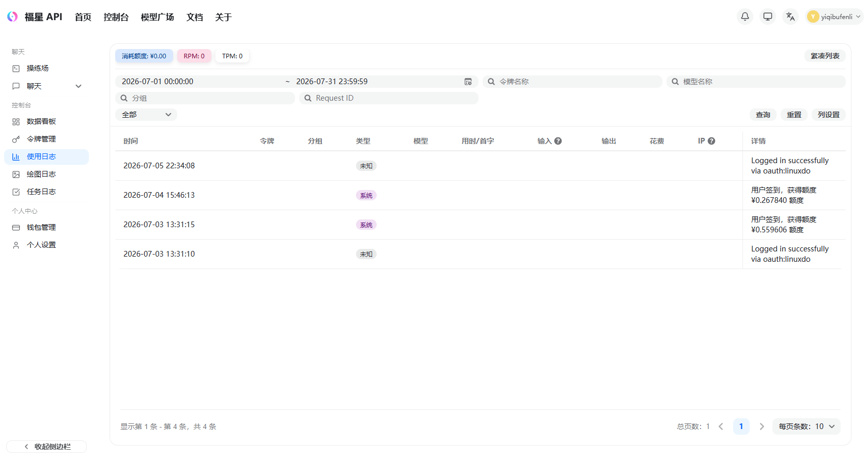Expand the 聊天 sidebar submenu
The height and width of the screenshot is (459, 868).
pos(79,86)
